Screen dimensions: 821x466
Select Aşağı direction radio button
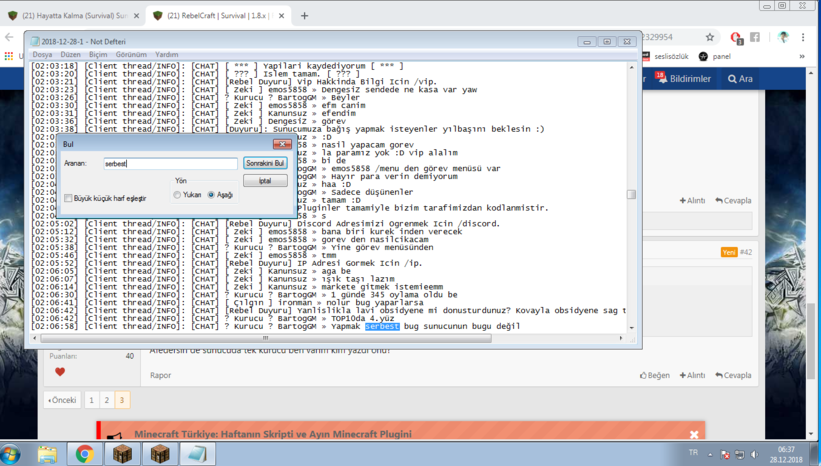coord(211,195)
